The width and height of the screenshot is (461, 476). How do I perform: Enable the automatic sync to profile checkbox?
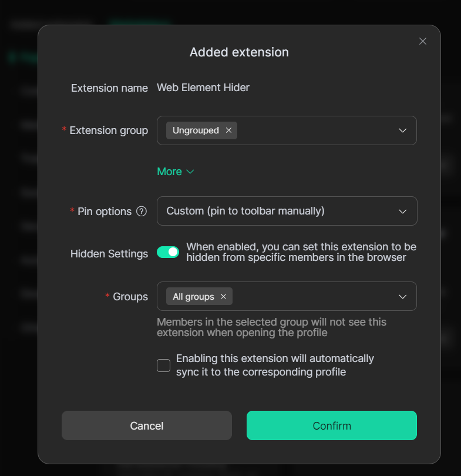point(163,366)
